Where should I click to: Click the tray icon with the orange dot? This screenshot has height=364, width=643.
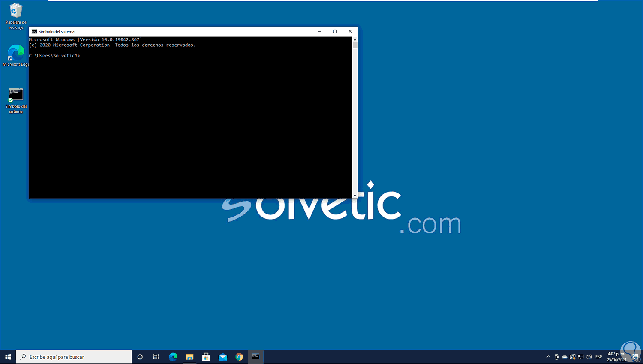click(573, 357)
